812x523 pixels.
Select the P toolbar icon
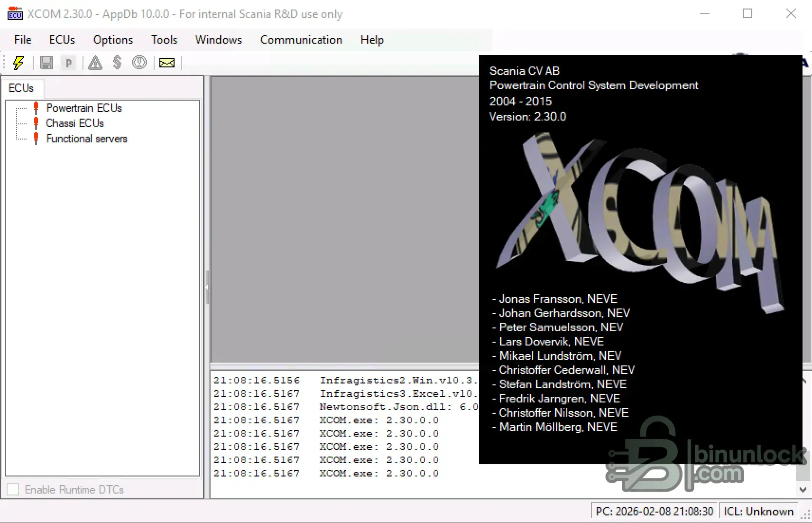69,63
